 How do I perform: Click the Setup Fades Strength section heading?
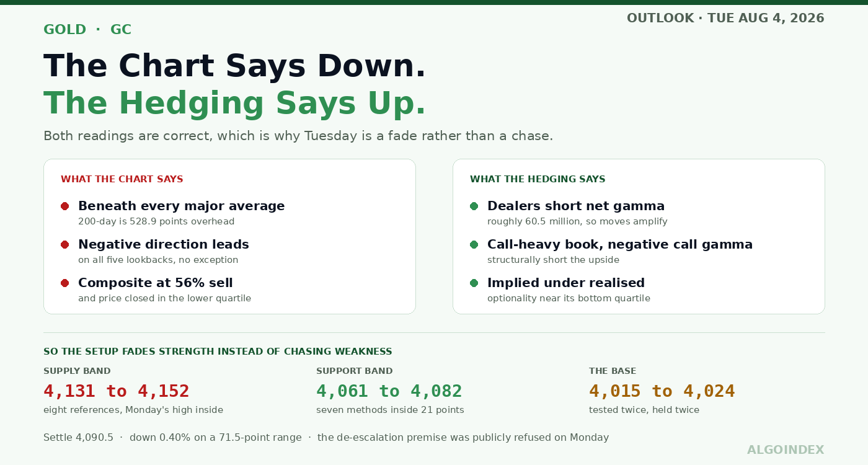click(x=218, y=352)
